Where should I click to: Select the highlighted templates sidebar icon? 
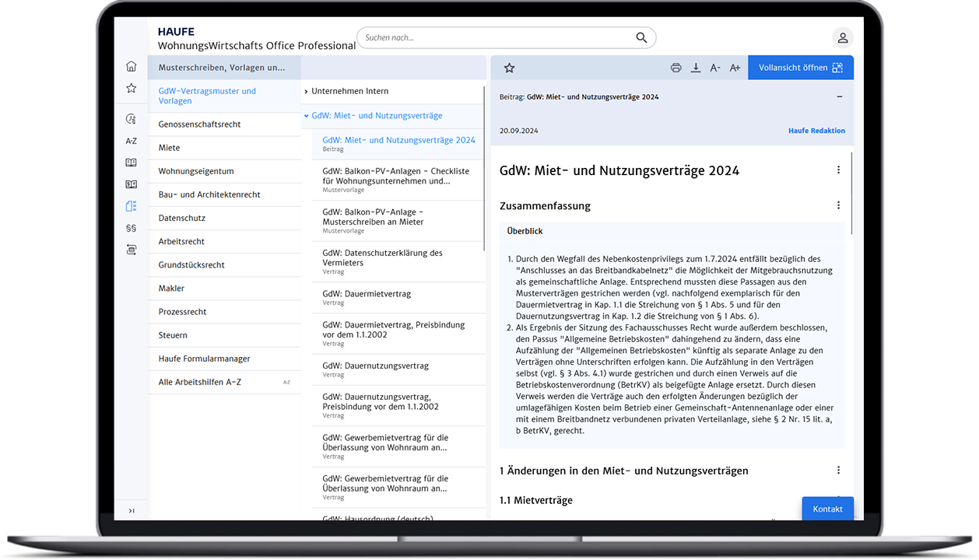[131, 206]
